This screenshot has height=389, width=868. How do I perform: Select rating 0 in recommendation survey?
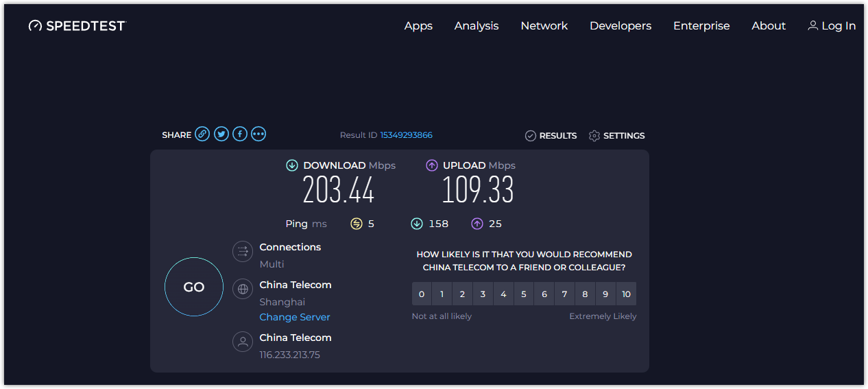[x=422, y=294]
